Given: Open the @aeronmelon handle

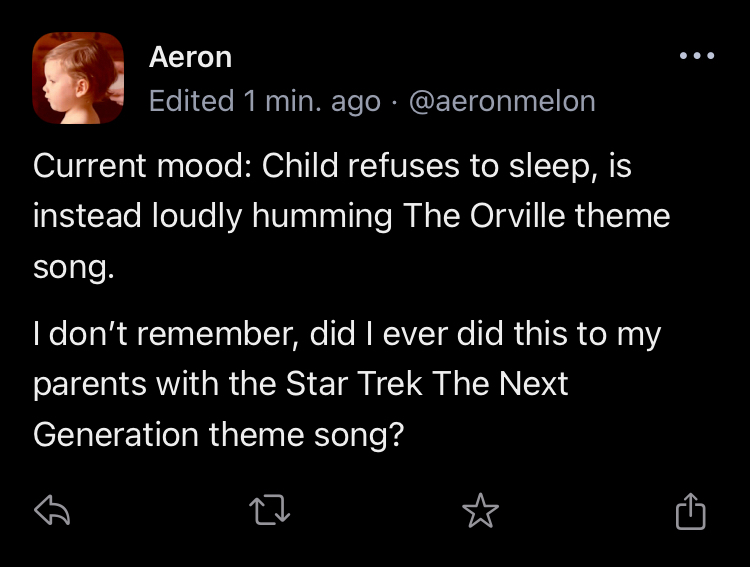Looking at the screenshot, I should point(502,101).
